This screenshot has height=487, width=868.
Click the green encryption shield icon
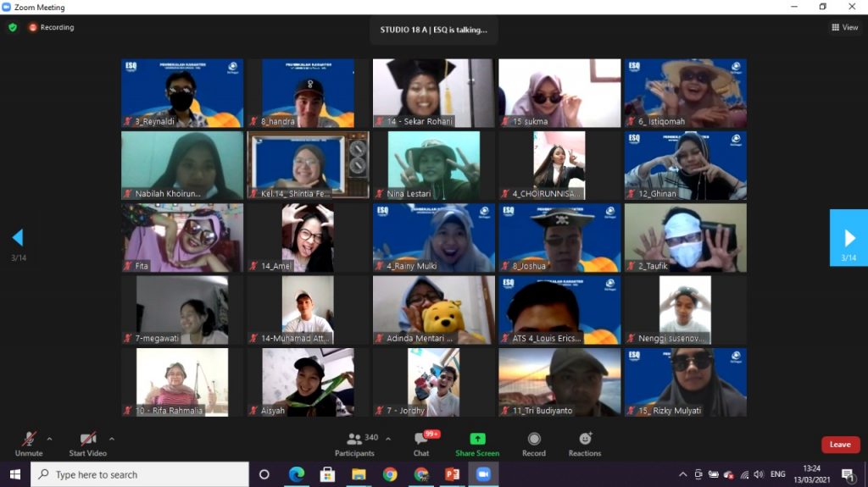13,27
